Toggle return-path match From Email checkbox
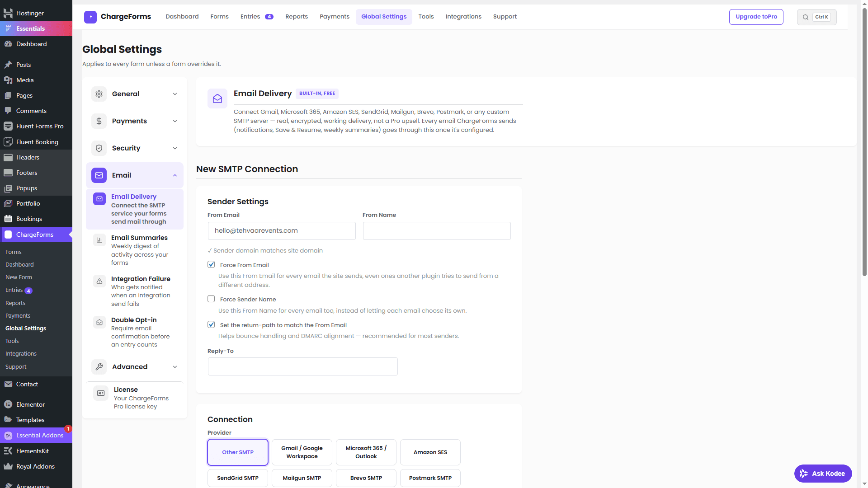Viewport: 868px width, 488px height. point(211,324)
